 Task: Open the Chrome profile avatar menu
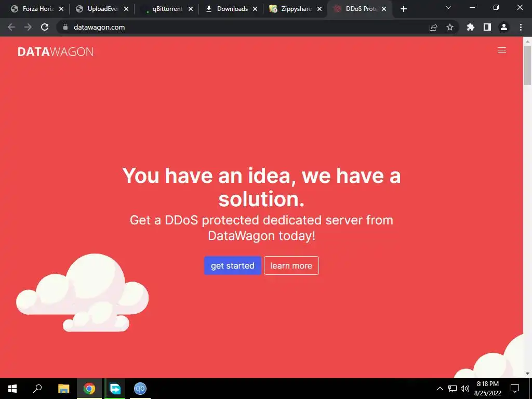pos(504,27)
